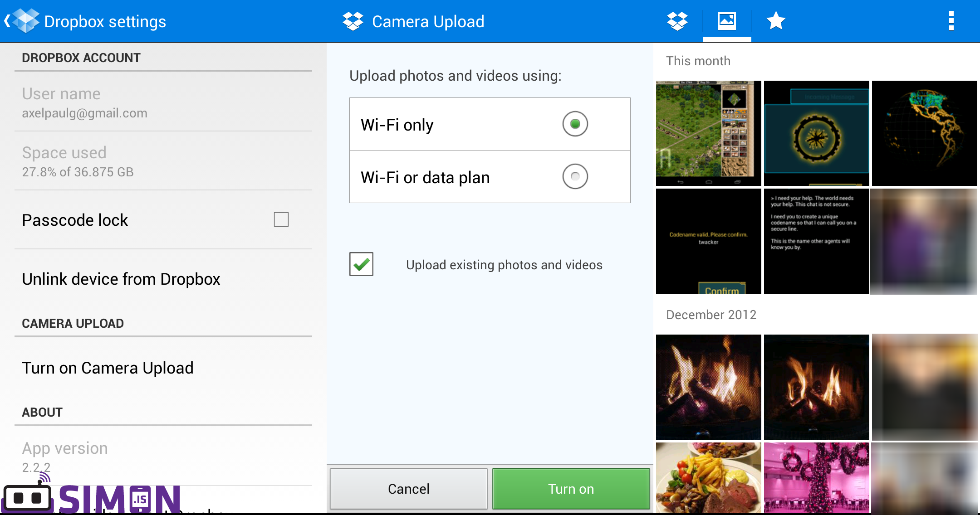Open the Dropbox files tab icon
The height and width of the screenshot is (515, 980).
(x=677, y=20)
